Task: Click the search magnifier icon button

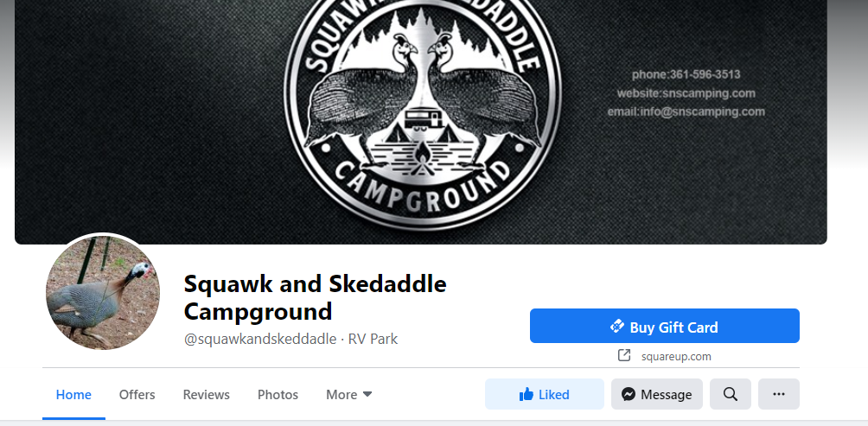Action: [x=731, y=395]
